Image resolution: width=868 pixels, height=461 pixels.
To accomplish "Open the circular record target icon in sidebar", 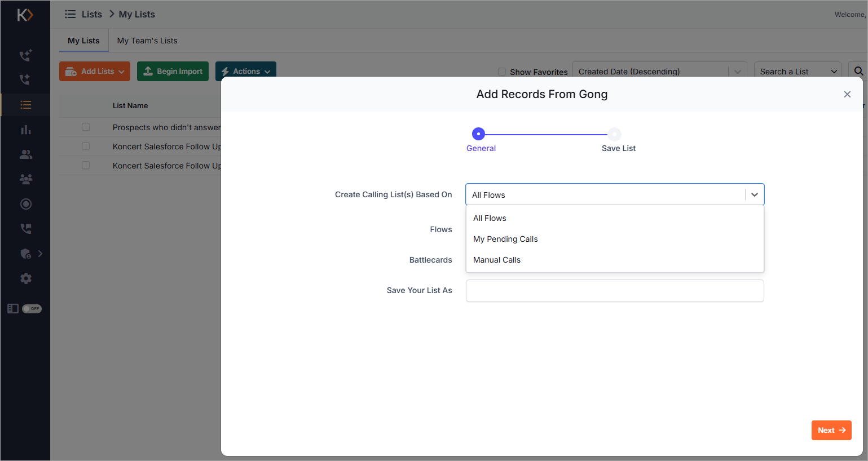I will 26,204.
